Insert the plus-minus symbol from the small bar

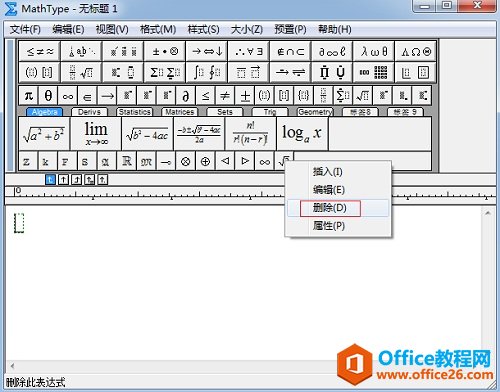245,96
